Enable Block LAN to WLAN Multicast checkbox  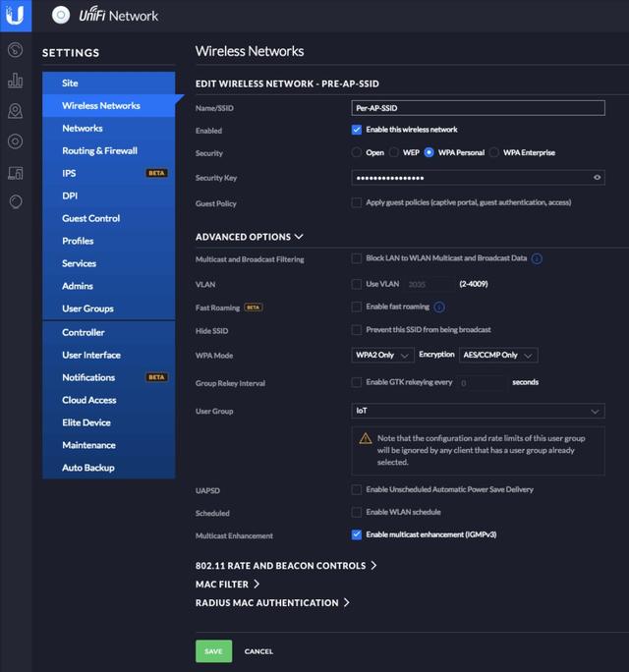[x=357, y=258]
